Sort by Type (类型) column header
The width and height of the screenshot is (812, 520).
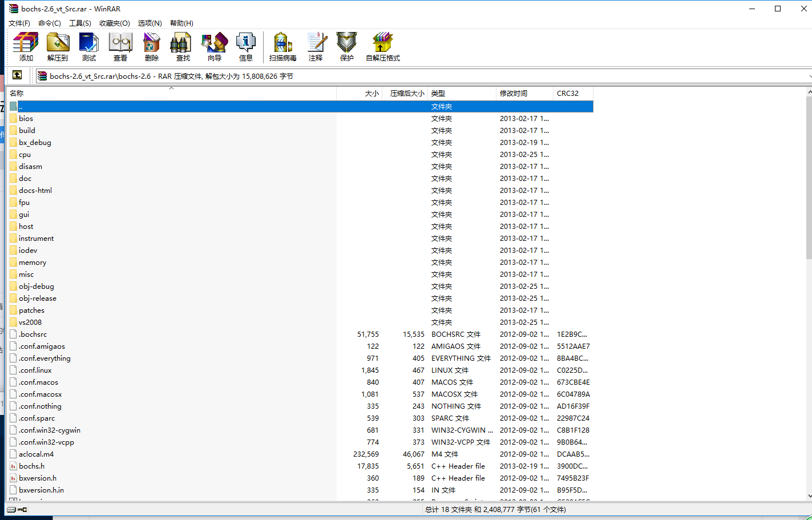coord(462,93)
